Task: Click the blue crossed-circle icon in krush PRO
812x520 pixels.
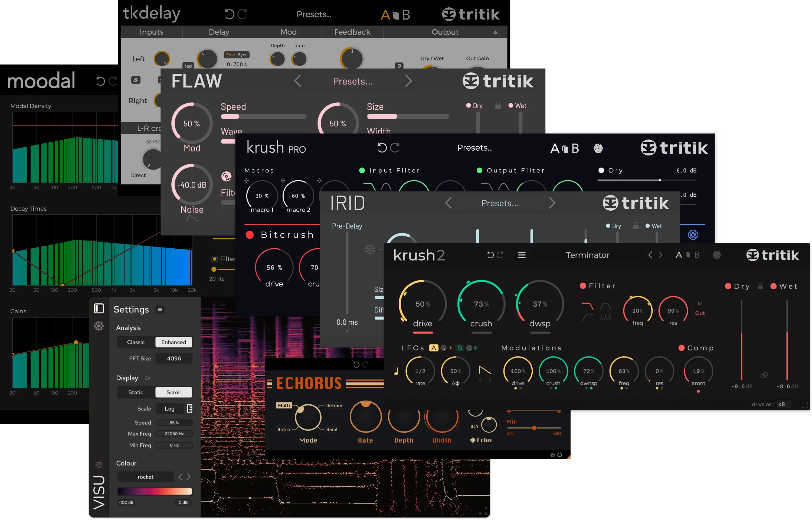Action: tap(693, 235)
